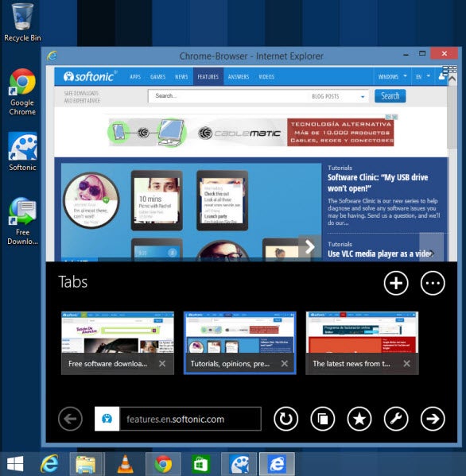Open page tools wrench button
The height and width of the screenshot is (476, 466).
click(396, 419)
